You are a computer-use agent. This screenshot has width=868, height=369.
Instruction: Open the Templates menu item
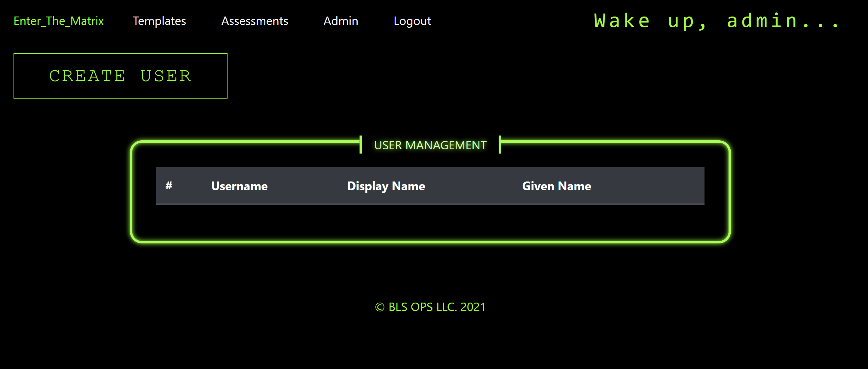(159, 21)
